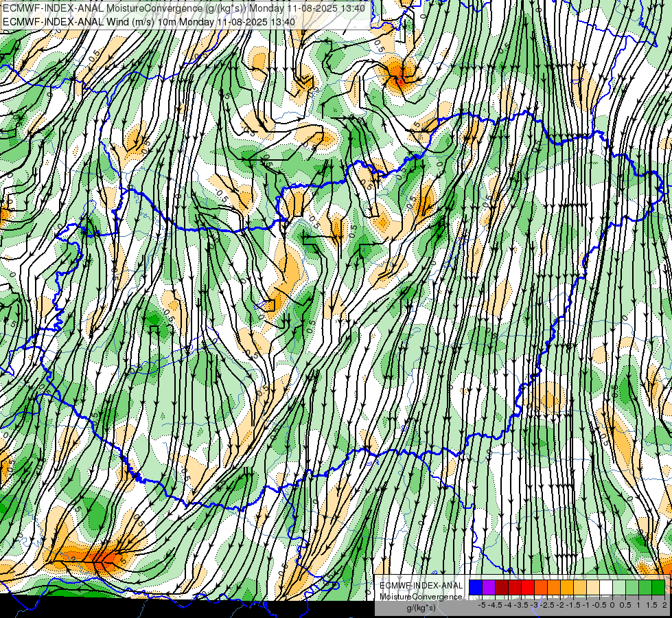Image resolution: width=672 pixels, height=618 pixels.
Task: Click the legend tick label -2.5
Action: [547, 605]
